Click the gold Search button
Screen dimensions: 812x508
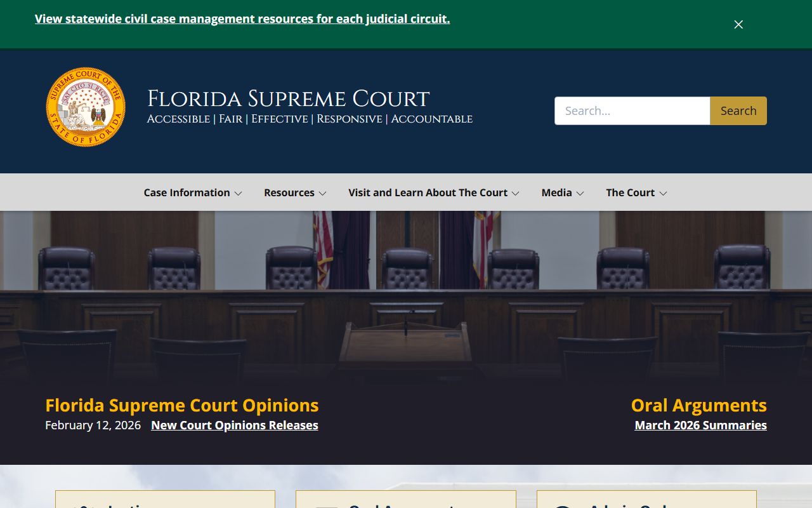tap(738, 110)
